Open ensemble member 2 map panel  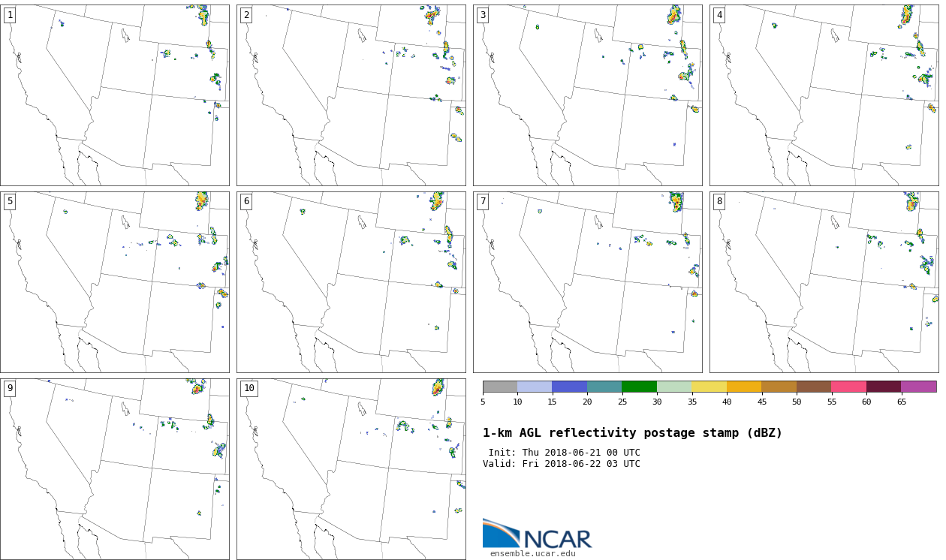pyautogui.click(x=351, y=95)
